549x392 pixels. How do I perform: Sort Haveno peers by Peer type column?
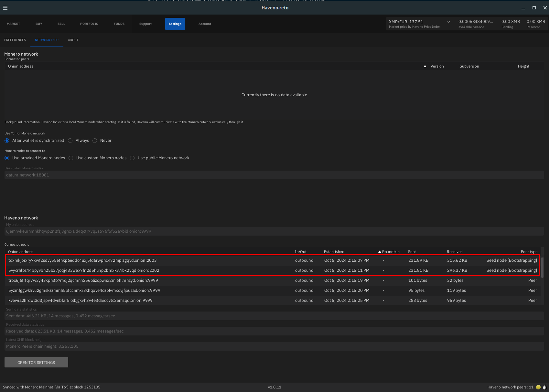pyautogui.click(x=529, y=252)
